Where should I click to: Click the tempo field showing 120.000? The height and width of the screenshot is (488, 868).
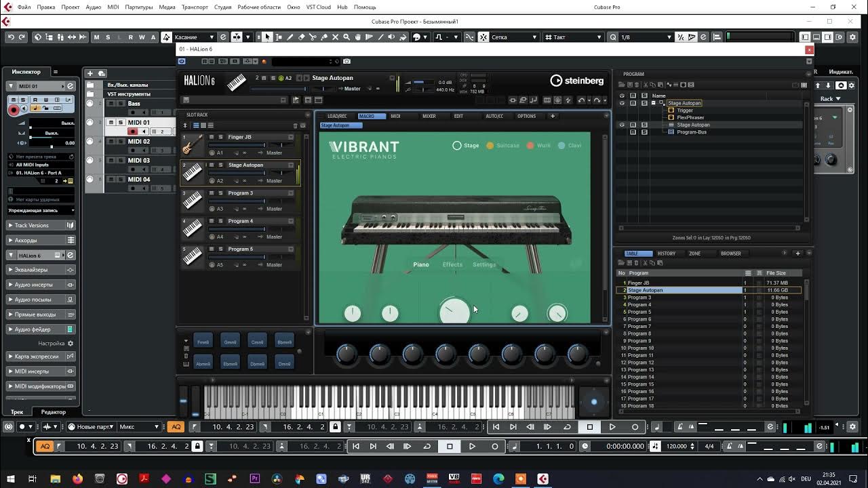[676, 446]
